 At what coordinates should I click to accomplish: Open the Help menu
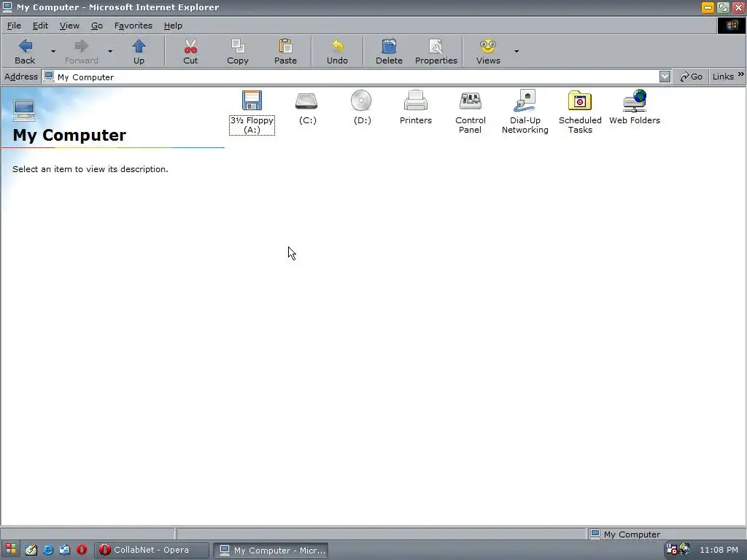pyautogui.click(x=173, y=26)
